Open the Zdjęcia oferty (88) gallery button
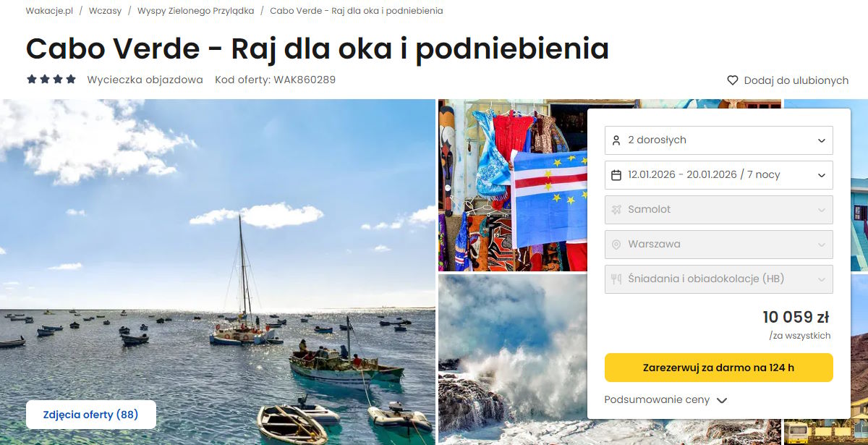 point(90,415)
